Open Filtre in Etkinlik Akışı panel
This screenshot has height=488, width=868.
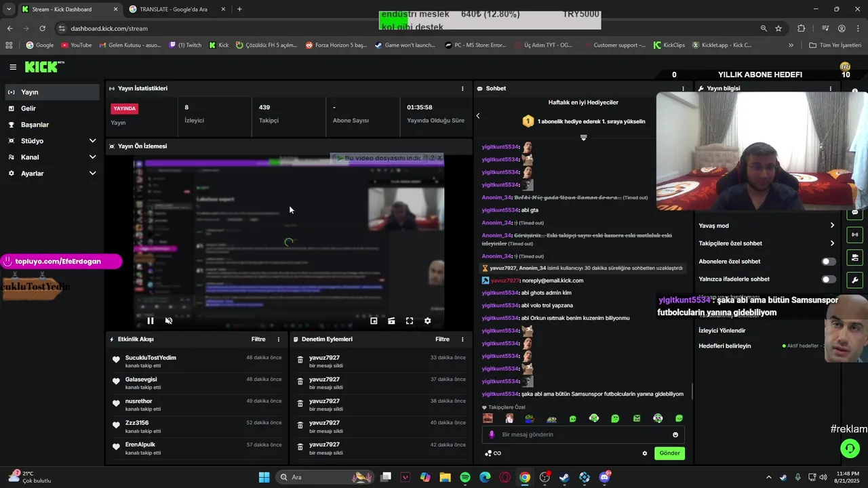click(258, 340)
